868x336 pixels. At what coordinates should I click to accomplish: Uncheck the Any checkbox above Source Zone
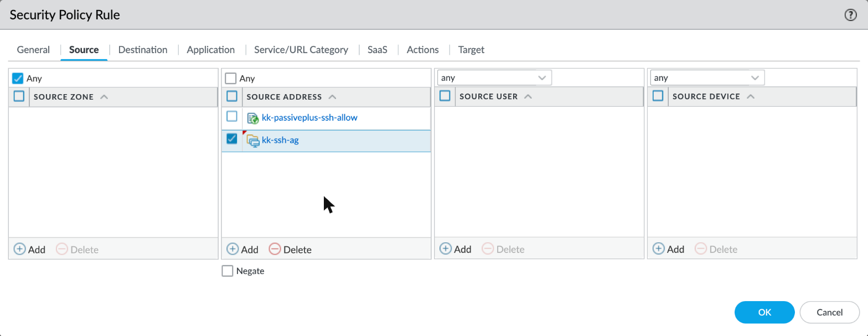[x=18, y=79]
